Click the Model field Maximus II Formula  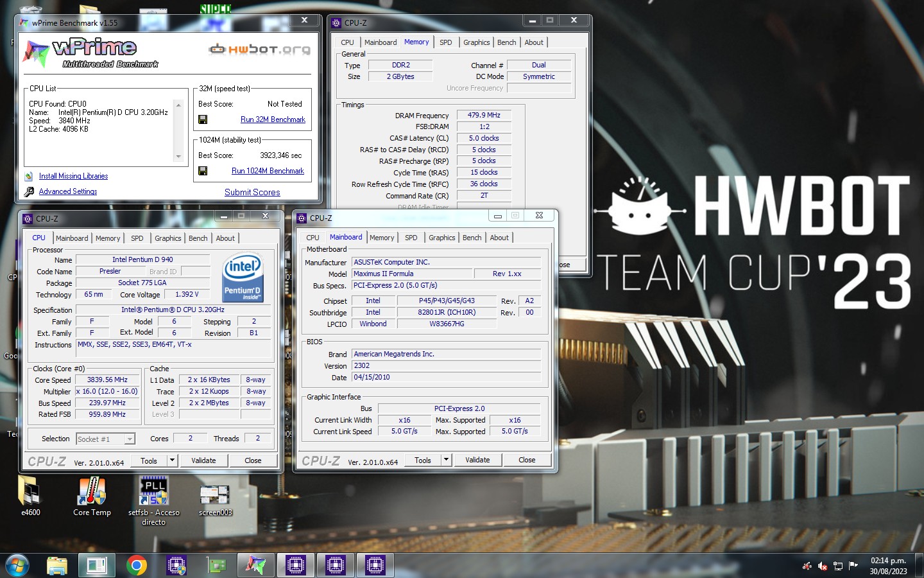point(411,274)
